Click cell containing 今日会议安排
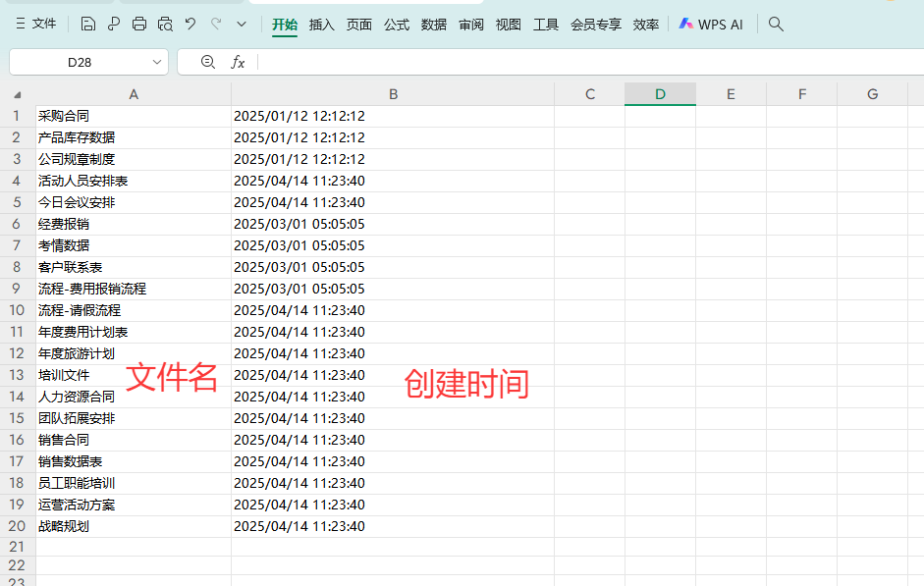 [x=134, y=202]
